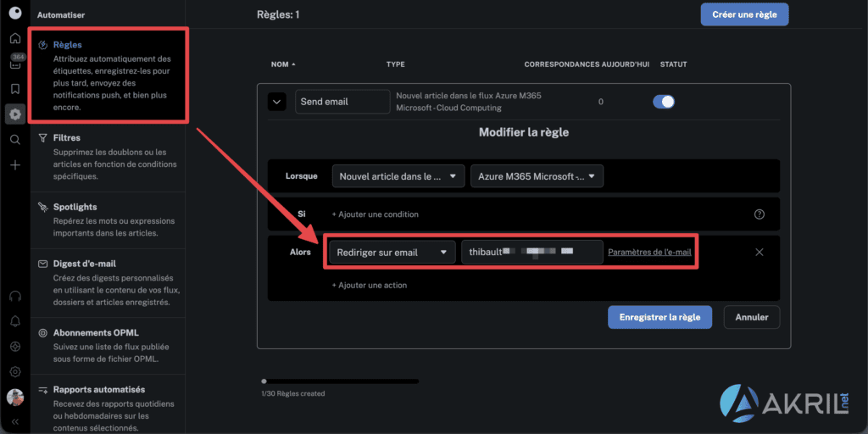Collapse the sidebar with double chevron icon
Image resolution: width=868 pixels, height=434 pixels.
click(x=15, y=421)
